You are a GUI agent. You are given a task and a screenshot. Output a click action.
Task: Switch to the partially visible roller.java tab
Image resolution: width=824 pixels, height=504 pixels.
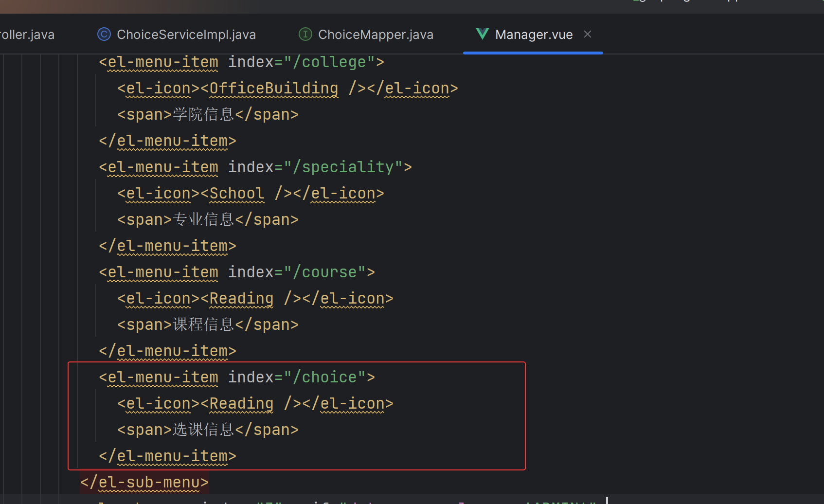[27, 35]
